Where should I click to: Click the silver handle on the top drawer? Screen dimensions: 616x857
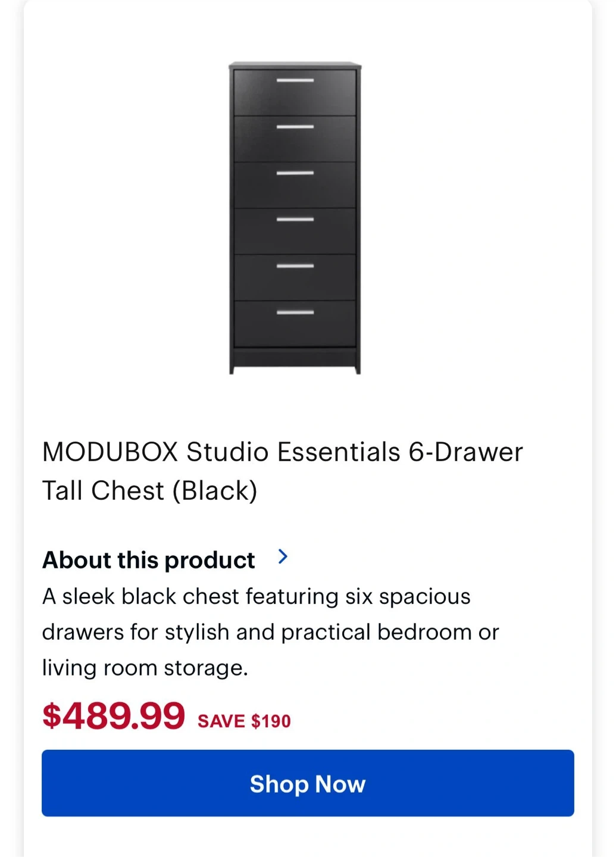[x=295, y=80]
